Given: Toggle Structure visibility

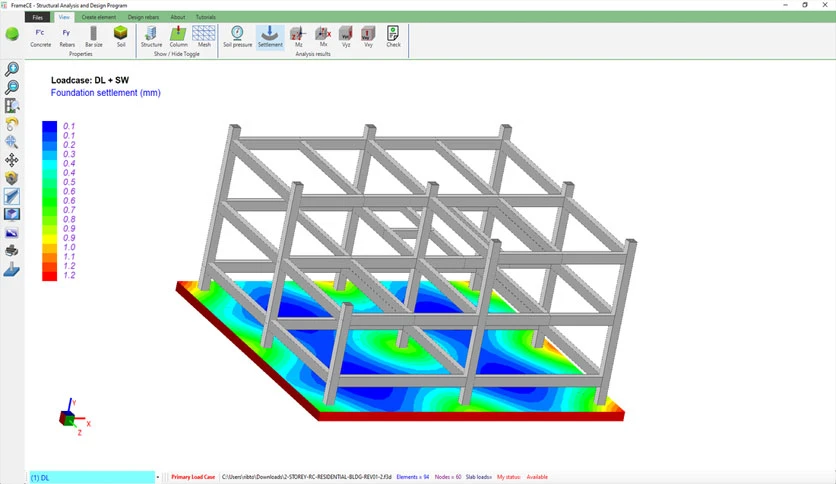Looking at the screenshot, I should coord(151,37).
